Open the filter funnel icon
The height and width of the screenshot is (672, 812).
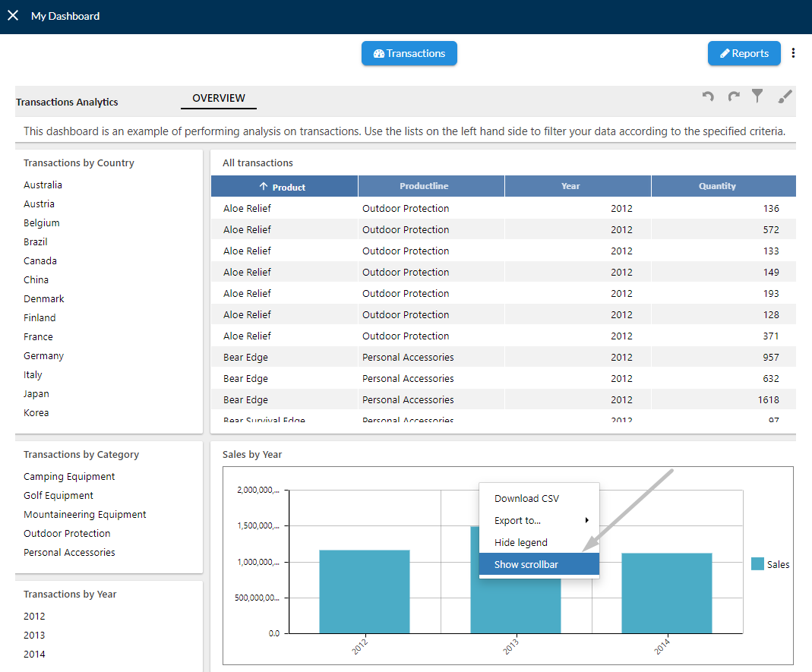click(757, 96)
